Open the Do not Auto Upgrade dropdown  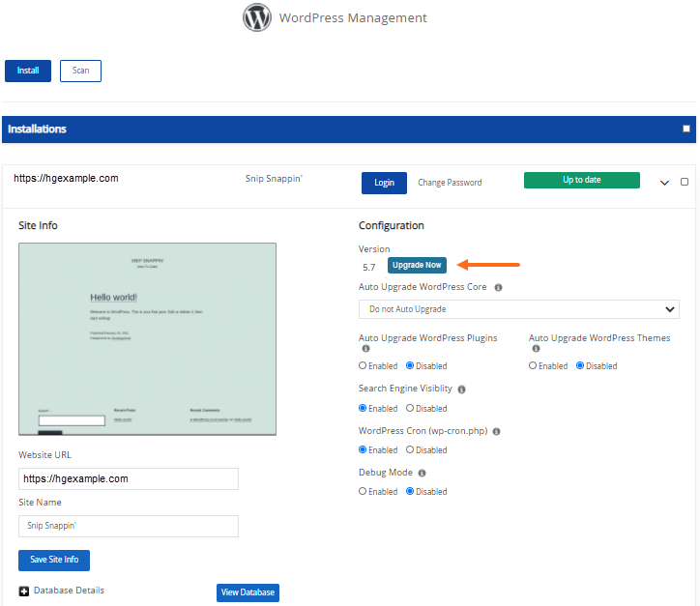click(x=519, y=309)
